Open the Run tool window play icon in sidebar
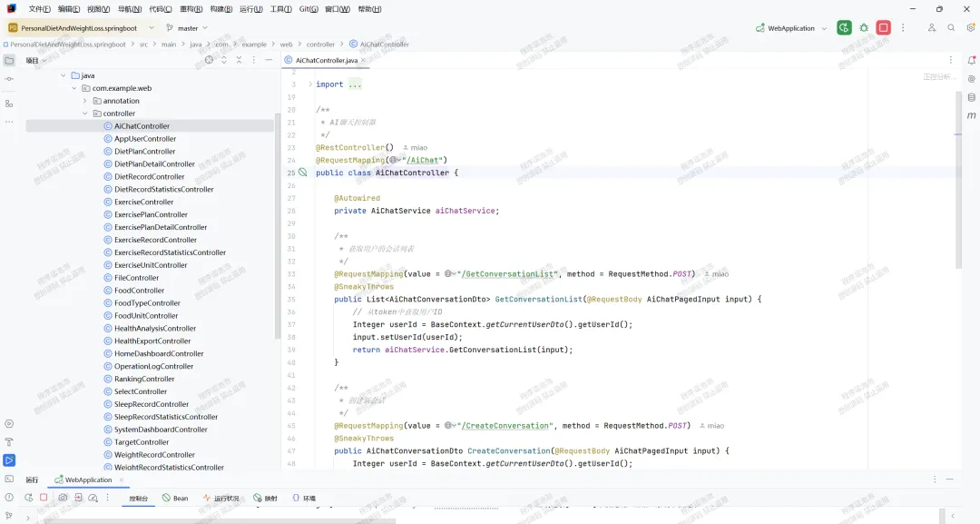Viewport: 980px width, 524px height. [9, 460]
